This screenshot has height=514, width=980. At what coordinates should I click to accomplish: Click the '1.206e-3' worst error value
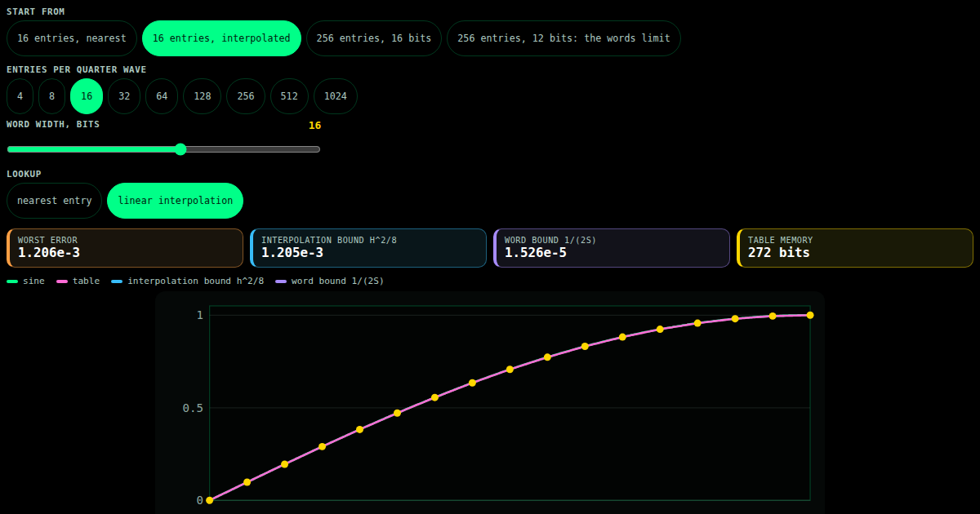coord(49,253)
